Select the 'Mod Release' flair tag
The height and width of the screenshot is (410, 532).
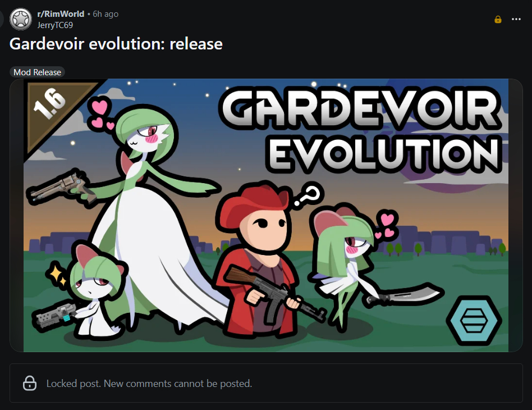coord(38,72)
